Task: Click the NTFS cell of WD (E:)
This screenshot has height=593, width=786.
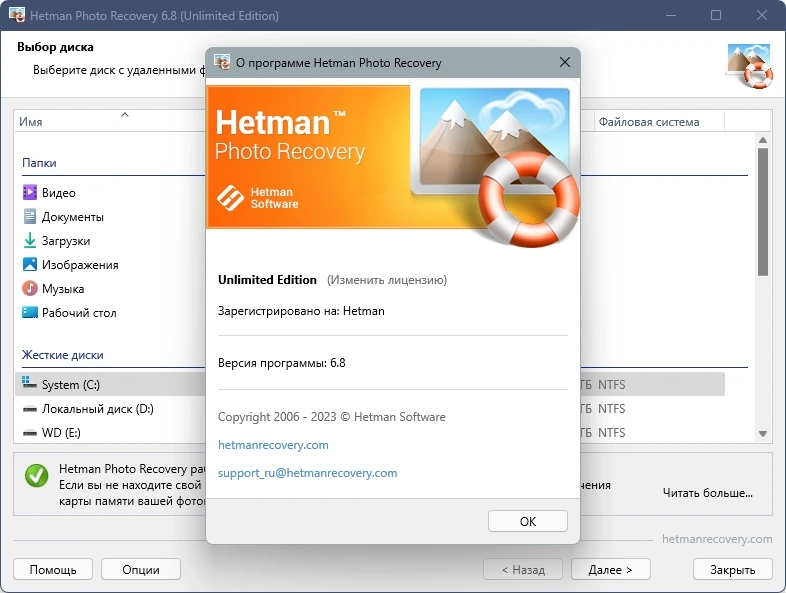Action: click(x=612, y=433)
